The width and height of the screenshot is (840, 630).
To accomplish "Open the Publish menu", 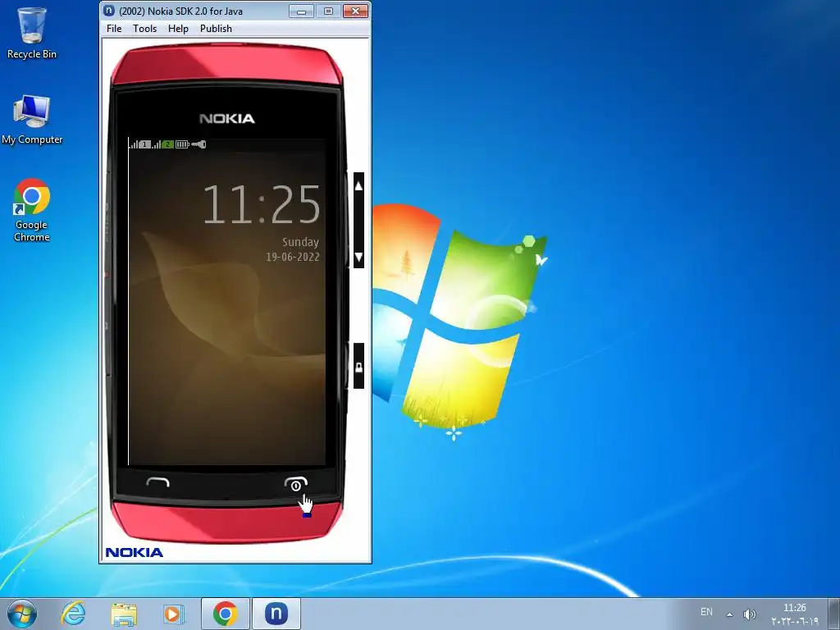I will click(216, 29).
